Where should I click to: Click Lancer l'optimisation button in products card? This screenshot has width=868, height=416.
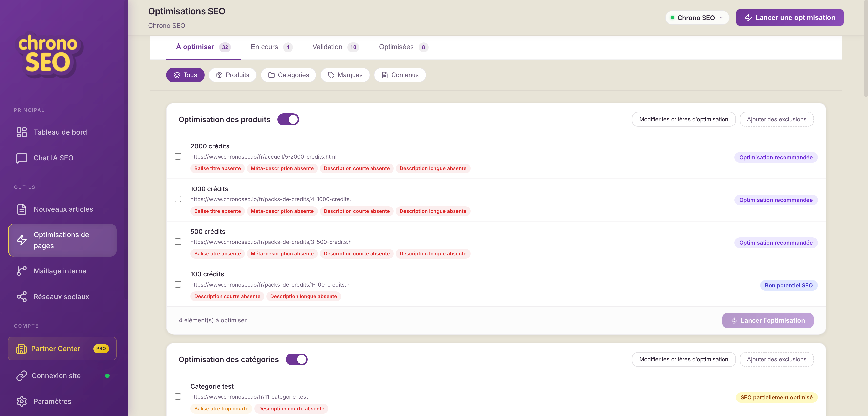coord(767,321)
